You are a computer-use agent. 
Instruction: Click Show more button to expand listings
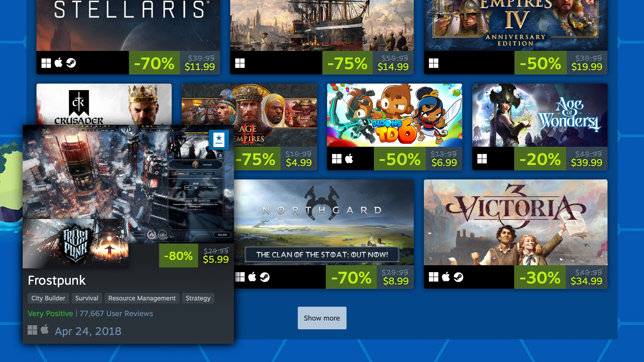[x=322, y=318]
